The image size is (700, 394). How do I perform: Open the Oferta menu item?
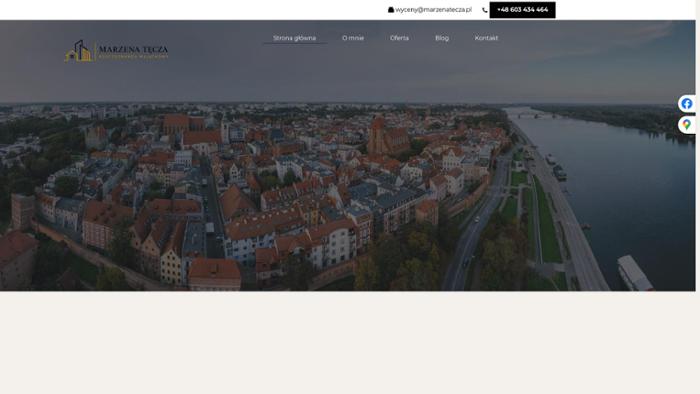pyautogui.click(x=399, y=38)
